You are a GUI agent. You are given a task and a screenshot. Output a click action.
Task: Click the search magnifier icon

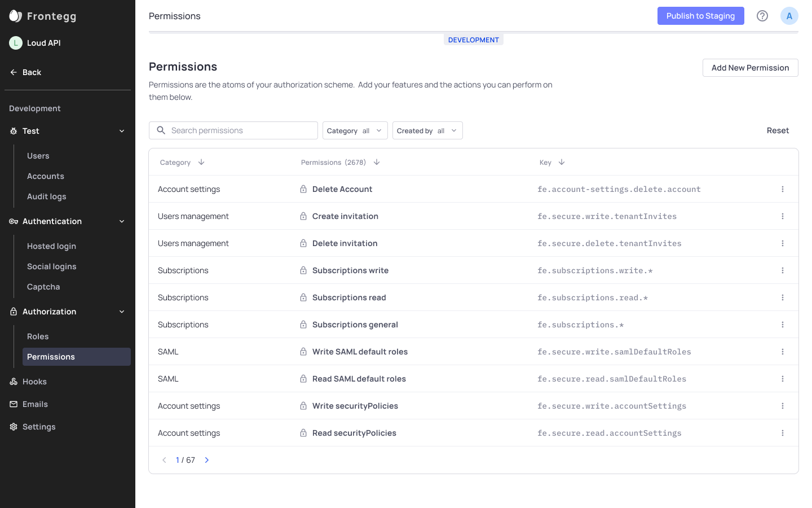coord(161,130)
